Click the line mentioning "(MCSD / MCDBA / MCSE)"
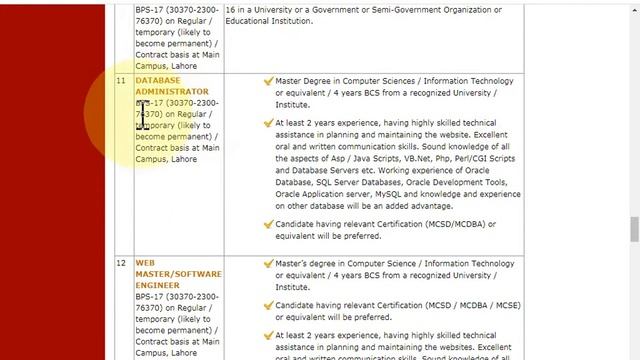 [x=398, y=305]
